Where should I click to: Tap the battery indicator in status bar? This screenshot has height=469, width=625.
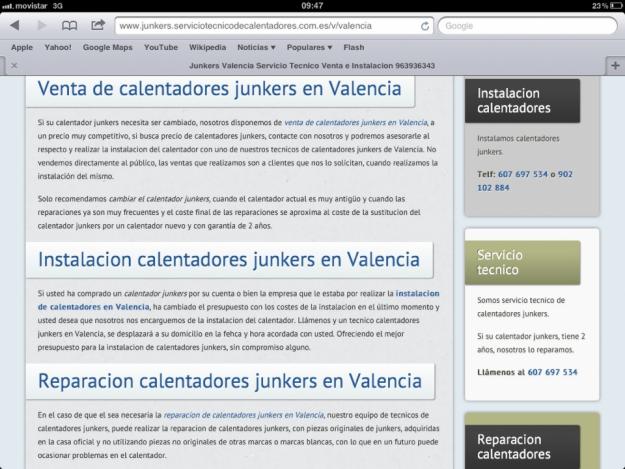tap(616, 6)
